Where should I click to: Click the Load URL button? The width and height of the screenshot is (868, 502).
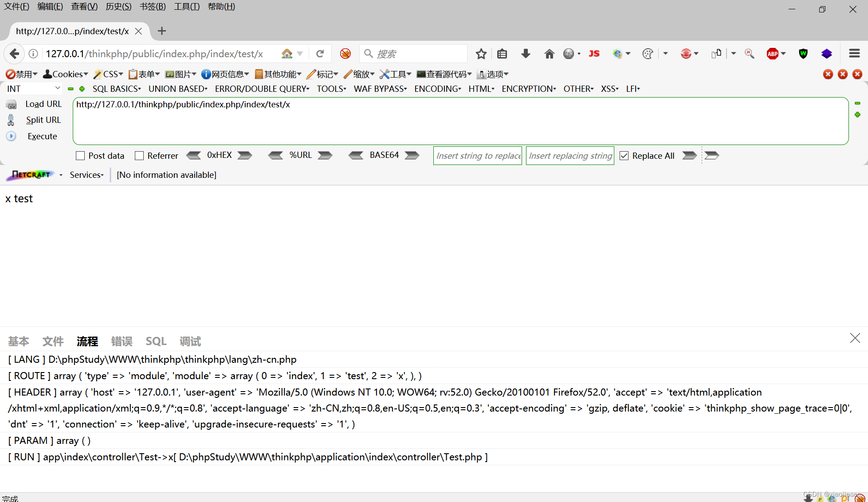click(43, 104)
